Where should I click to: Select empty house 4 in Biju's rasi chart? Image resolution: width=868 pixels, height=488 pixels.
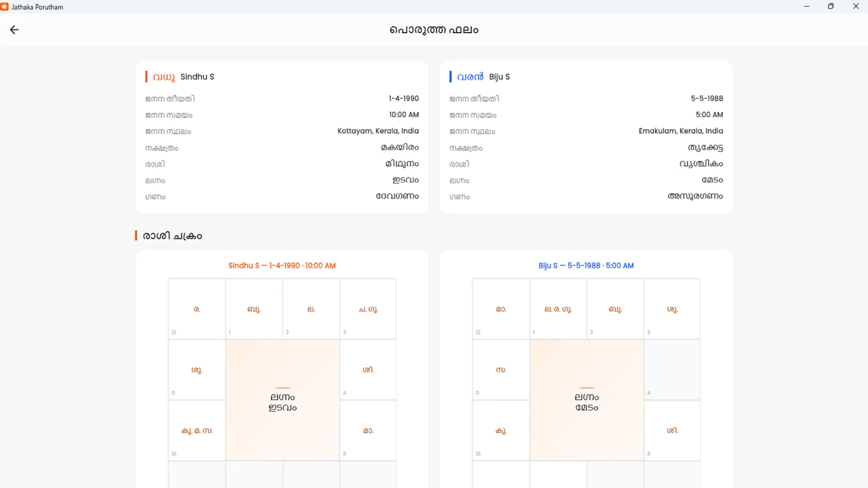673,370
